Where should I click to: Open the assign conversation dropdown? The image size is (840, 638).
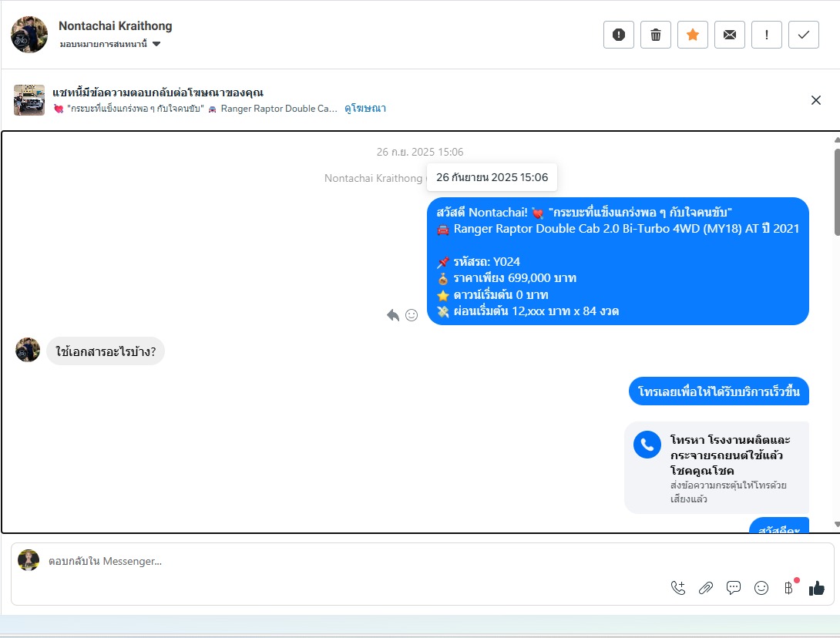[x=110, y=44]
